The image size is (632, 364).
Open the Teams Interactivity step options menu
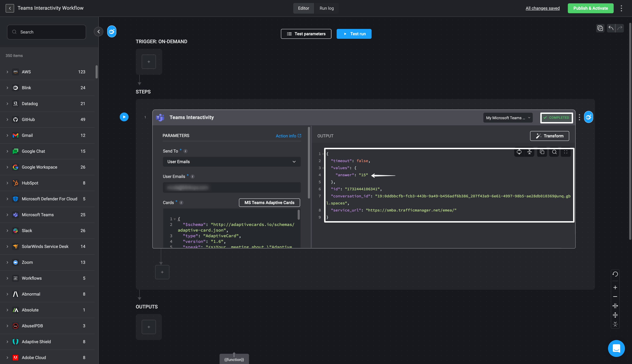579,117
